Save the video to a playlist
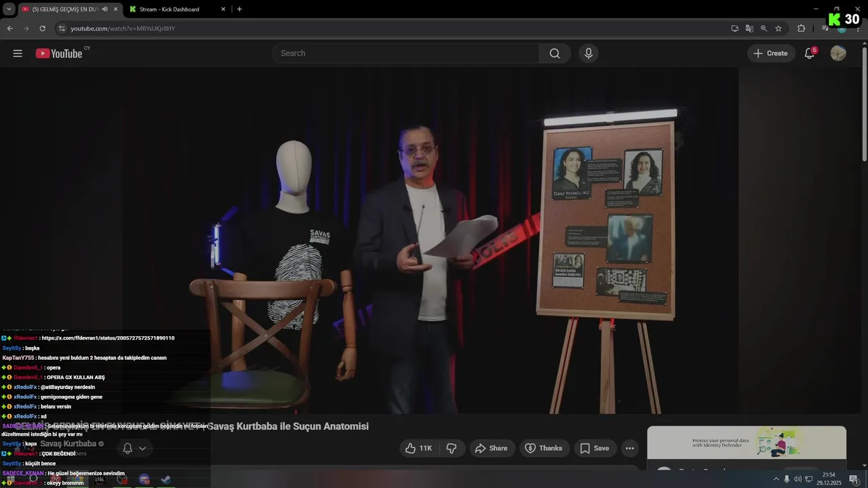This screenshot has height=488, width=868. tap(594, 448)
